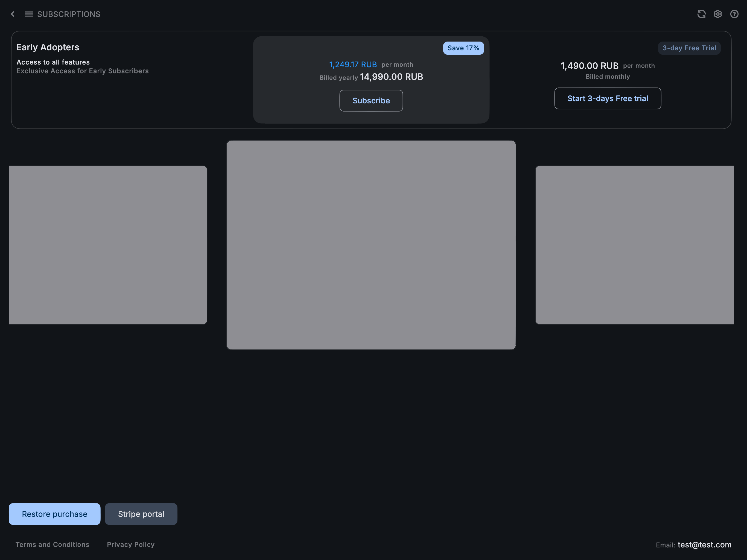Click the back arrow chevron
The height and width of the screenshot is (560, 747).
point(13,14)
